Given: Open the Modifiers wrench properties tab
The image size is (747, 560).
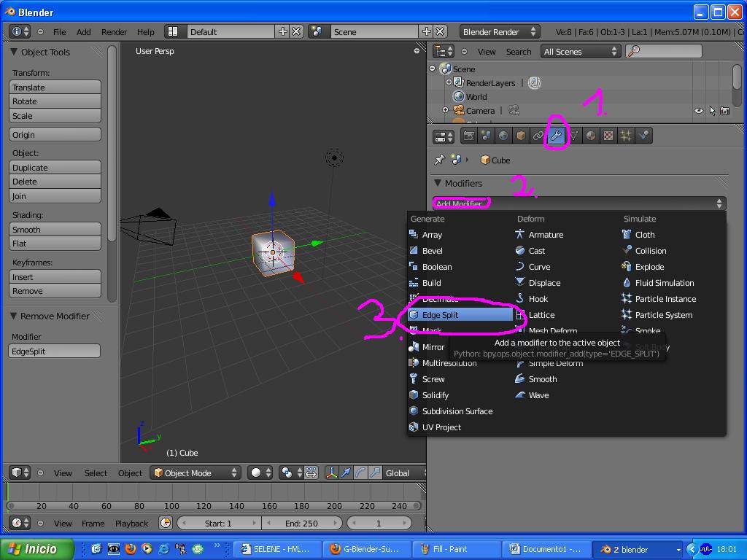Looking at the screenshot, I should click(556, 136).
